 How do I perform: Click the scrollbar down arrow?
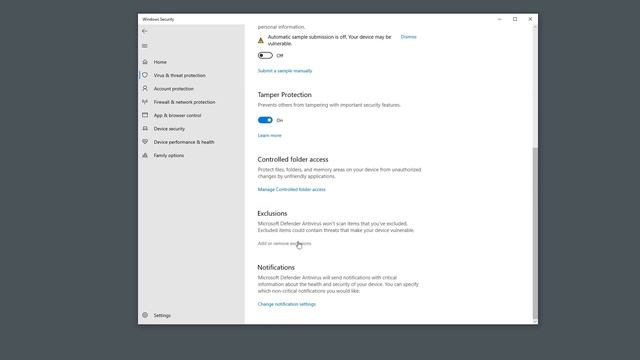(x=535, y=322)
